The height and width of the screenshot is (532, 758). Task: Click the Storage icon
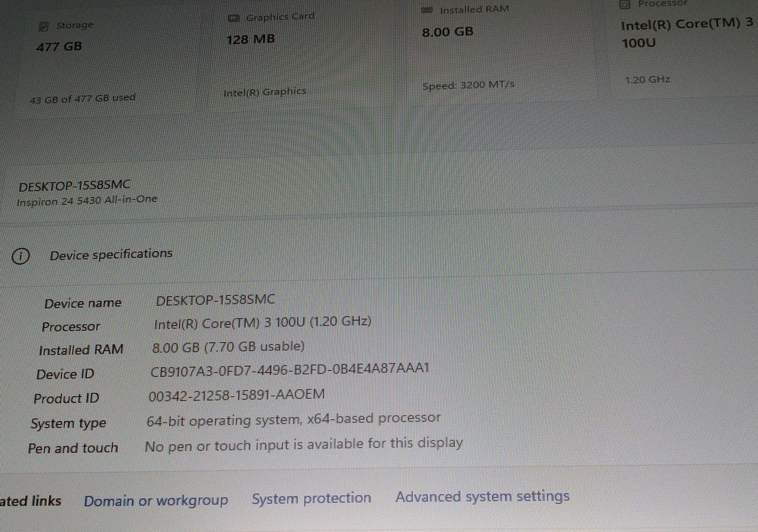point(44,26)
